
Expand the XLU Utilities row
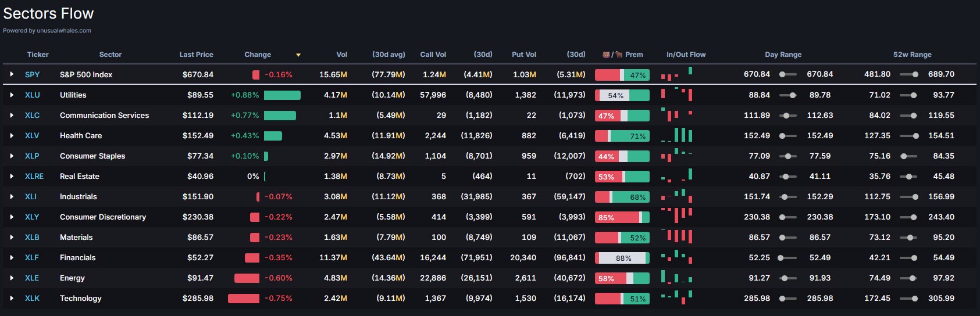(x=12, y=95)
